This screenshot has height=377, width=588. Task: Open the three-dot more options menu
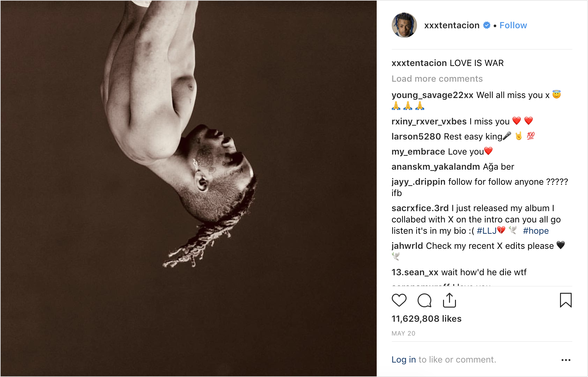pos(566,360)
